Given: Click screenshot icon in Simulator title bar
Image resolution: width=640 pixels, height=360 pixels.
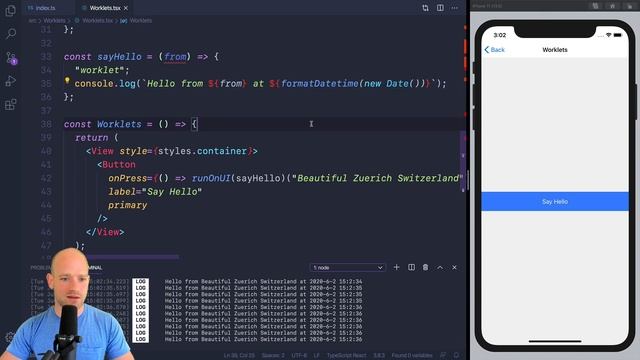Looking at the screenshot, I should [595, 6].
